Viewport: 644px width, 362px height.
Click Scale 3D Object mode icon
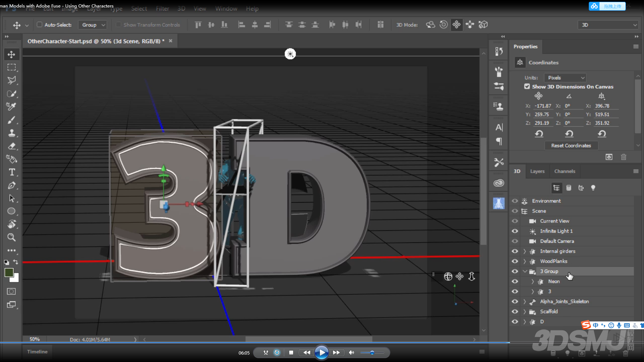483,25
